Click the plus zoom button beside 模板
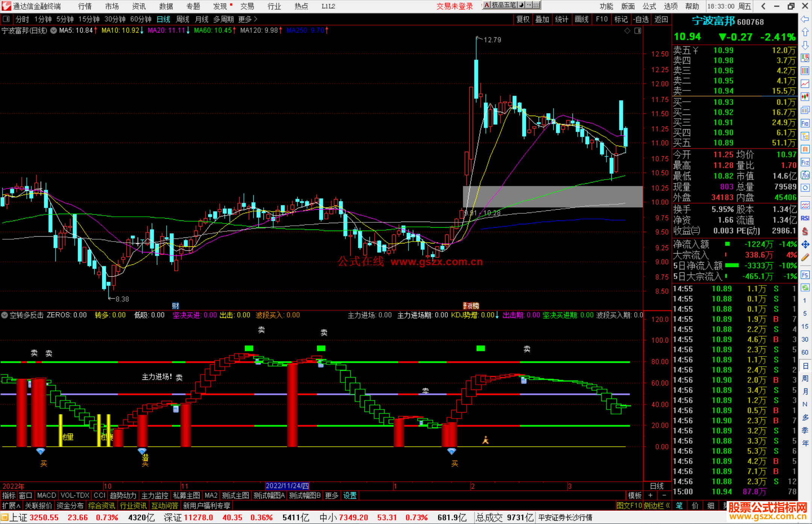The height and width of the screenshot is (524, 812). (x=651, y=495)
